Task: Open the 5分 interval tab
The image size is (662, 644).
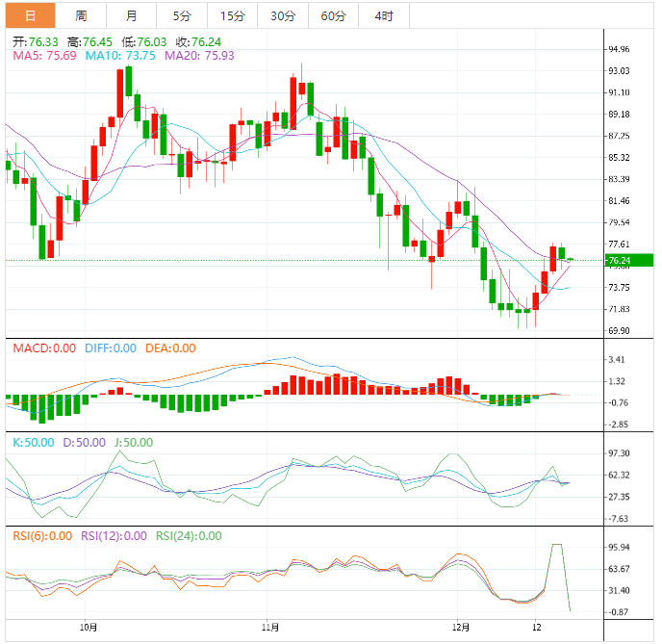Action: click(x=182, y=15)
